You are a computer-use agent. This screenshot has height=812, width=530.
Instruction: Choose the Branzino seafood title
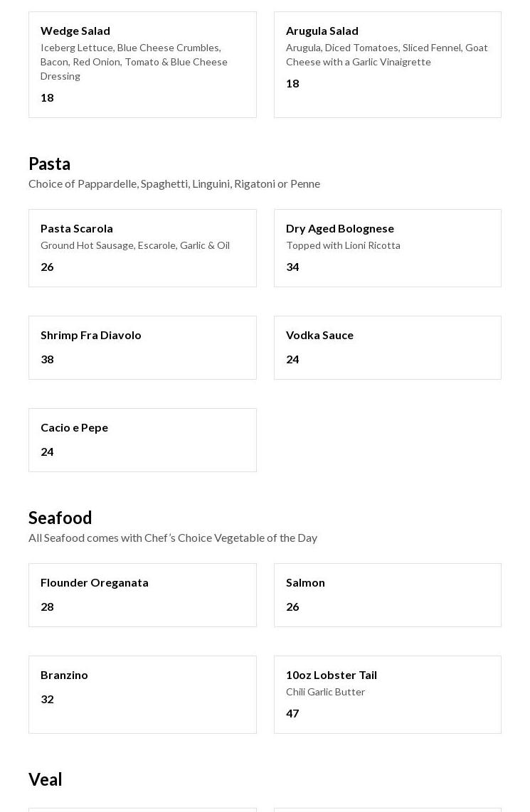[64, 675]
